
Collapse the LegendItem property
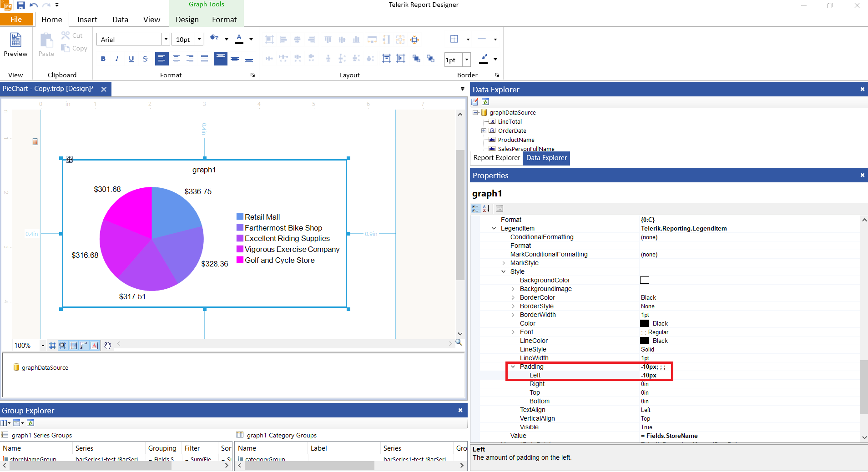pyautogui.click(x=494, y=228)
